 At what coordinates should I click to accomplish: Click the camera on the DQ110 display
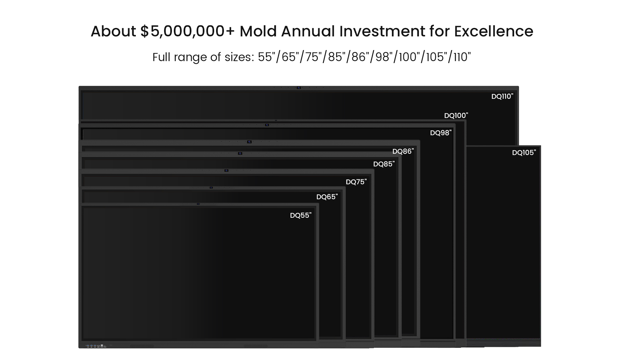299,87
